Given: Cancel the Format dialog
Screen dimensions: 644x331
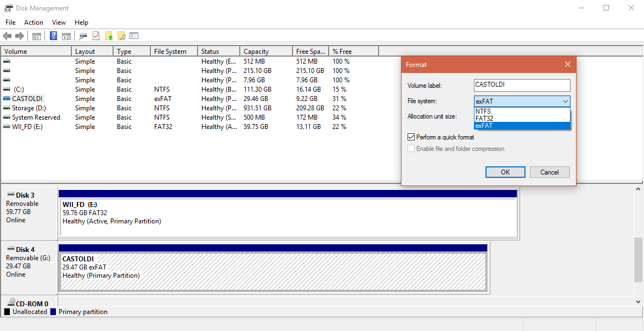Looking at the screenshot, I should [549, 172].
